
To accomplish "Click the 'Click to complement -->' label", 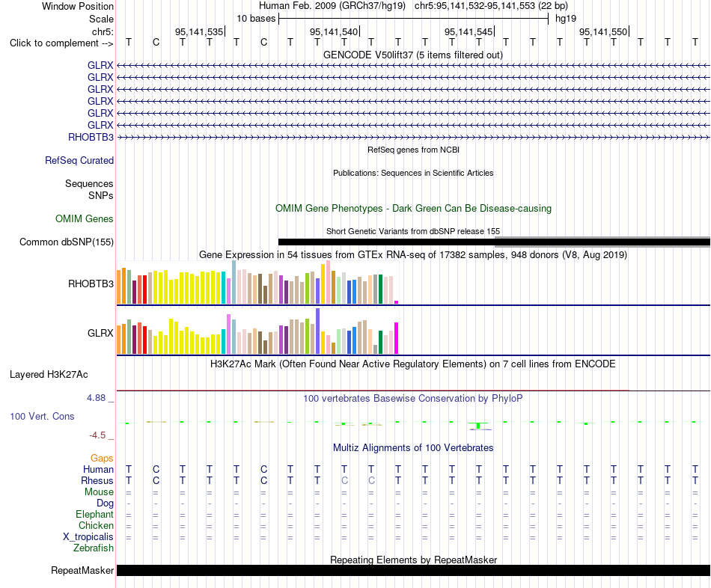I will 61,43.
